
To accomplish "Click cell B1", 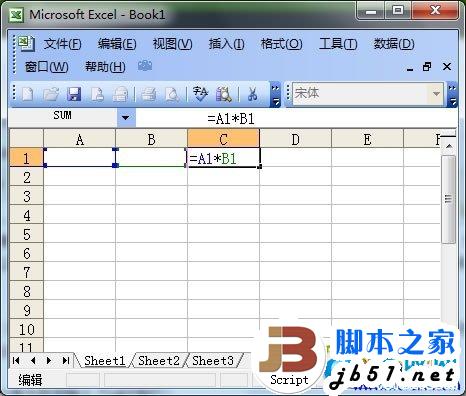I will (151, 158).
